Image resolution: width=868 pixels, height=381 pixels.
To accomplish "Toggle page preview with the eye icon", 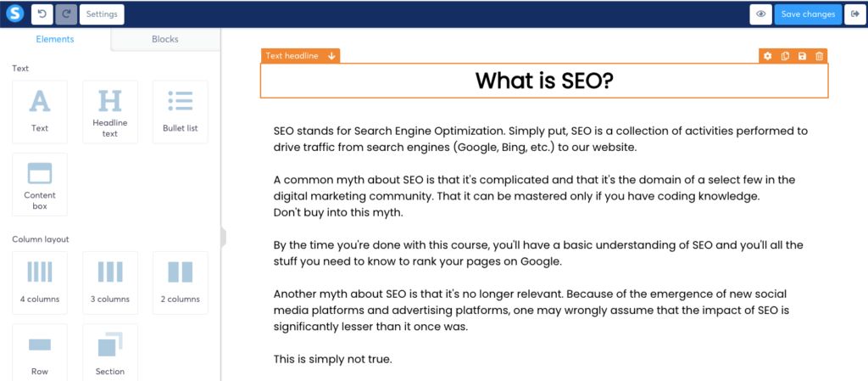I will coord(760,14).
